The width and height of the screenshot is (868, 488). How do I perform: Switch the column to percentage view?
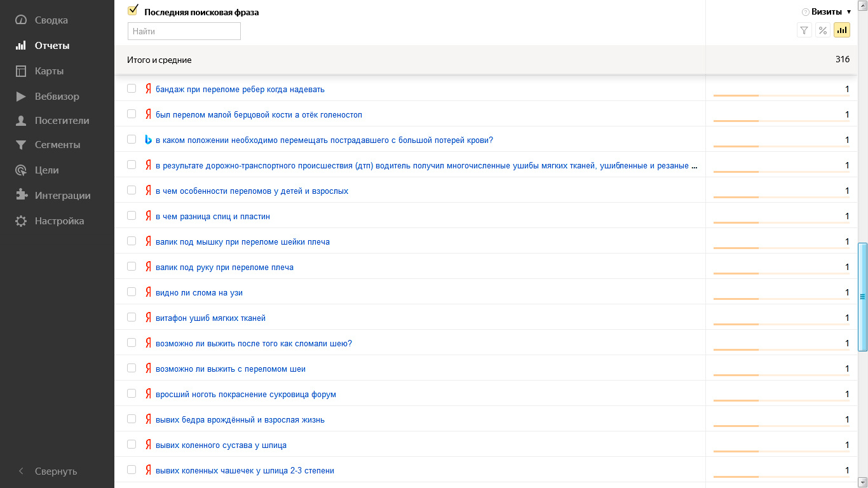(x=823, y=30)
